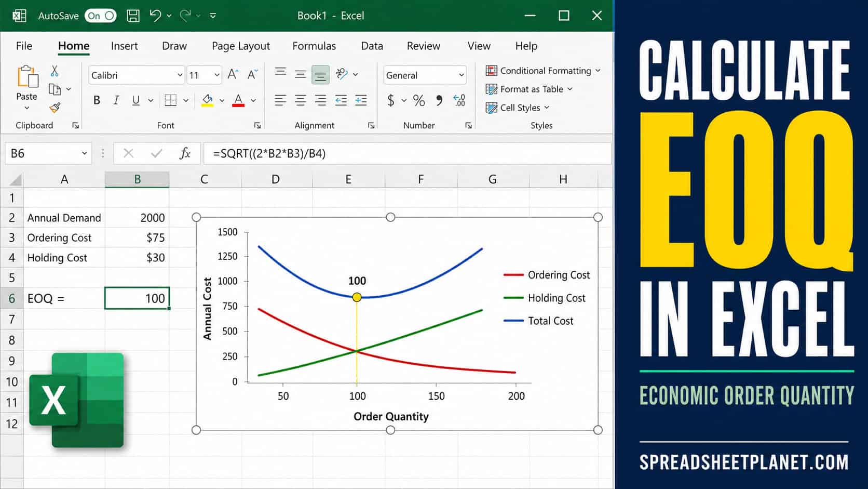Viewport: 868px width, 489px height.
Task: Click the Increase Indent icon
Action: [x=361, y=100]
